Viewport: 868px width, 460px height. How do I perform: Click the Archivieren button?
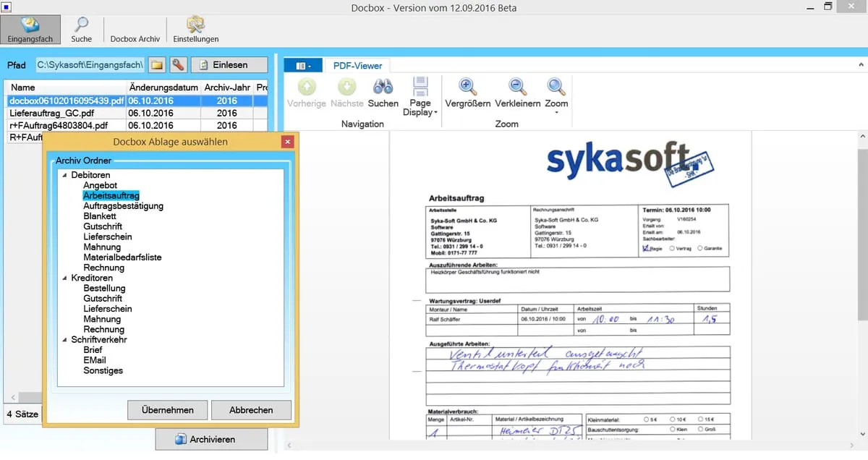click(211, 439)
